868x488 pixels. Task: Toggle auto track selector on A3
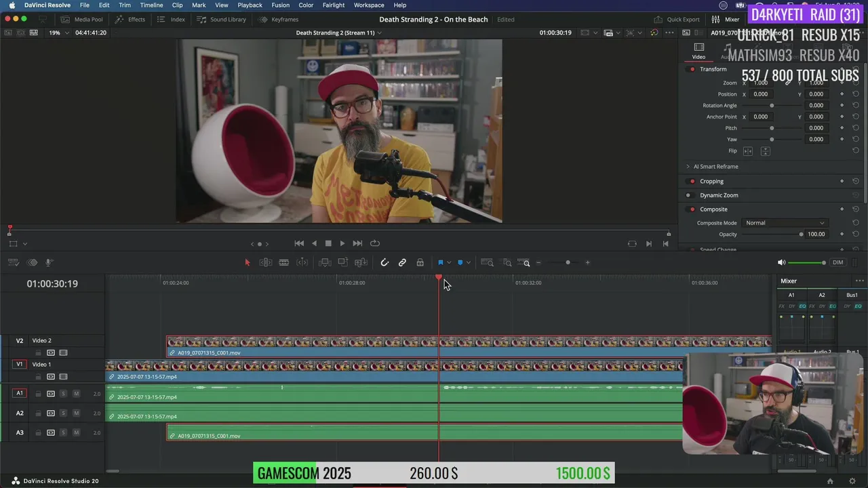coord(51,432)
